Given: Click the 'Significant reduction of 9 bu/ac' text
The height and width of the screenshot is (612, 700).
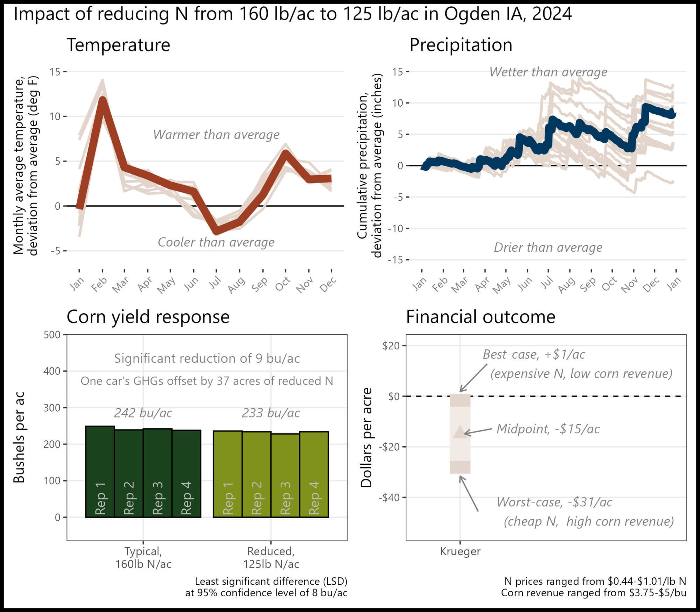Looking at the screenshot, I should [207, 358].
